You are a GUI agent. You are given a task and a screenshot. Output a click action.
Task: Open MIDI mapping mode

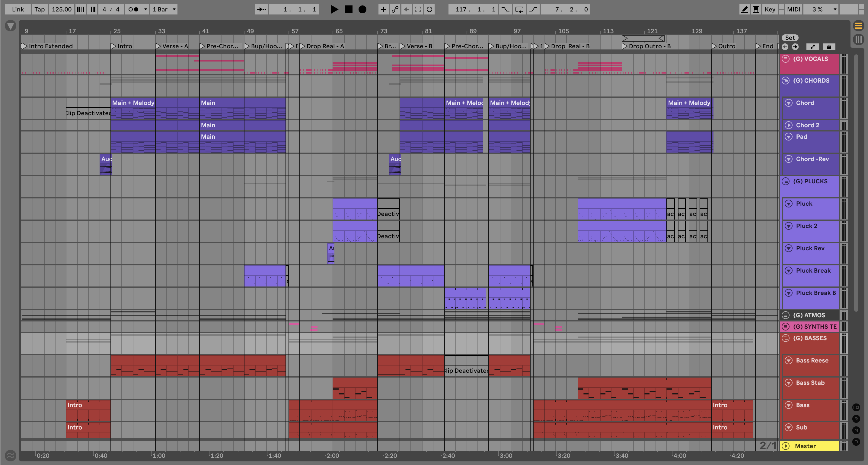point(793,9)
